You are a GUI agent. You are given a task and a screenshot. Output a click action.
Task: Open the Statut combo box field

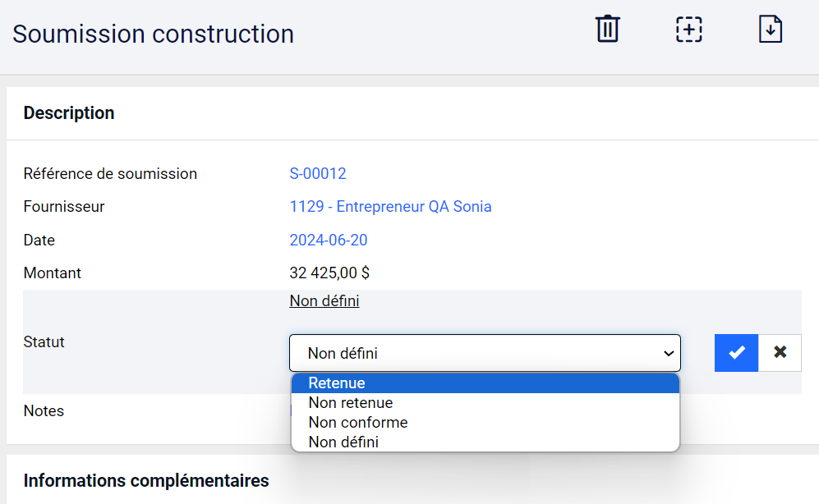(x=485, y=353)
